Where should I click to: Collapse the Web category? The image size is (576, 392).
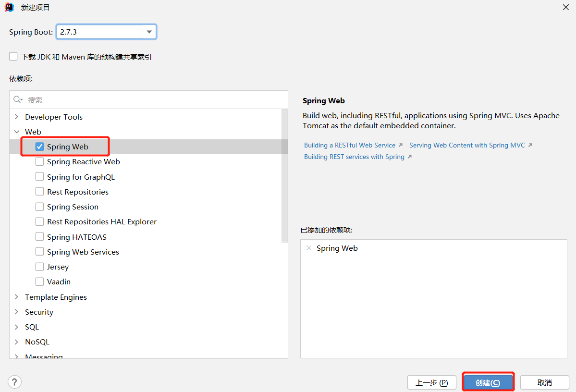point(17,132)
